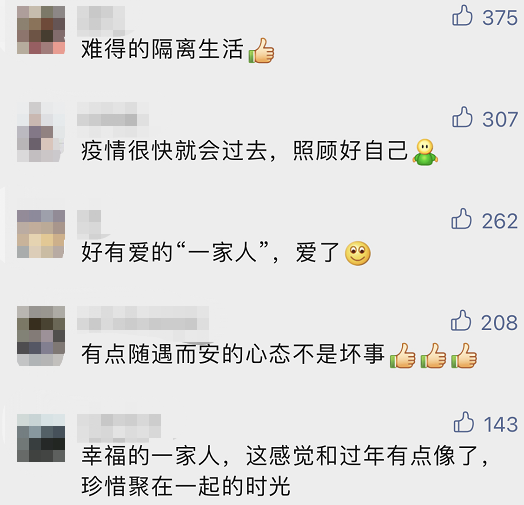This screenshot has width=524, height=505.
Task: Open avatar of first commenter
Action: [41, 30]
